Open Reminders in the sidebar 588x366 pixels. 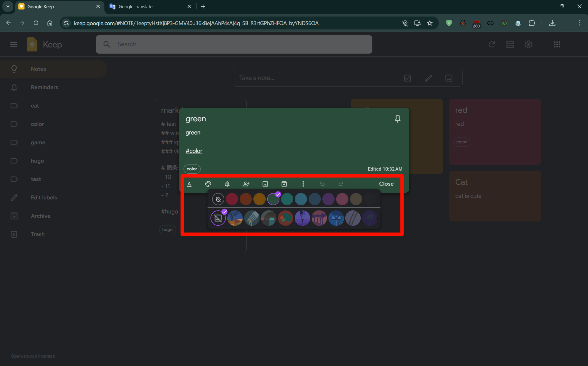coord(54,87)
